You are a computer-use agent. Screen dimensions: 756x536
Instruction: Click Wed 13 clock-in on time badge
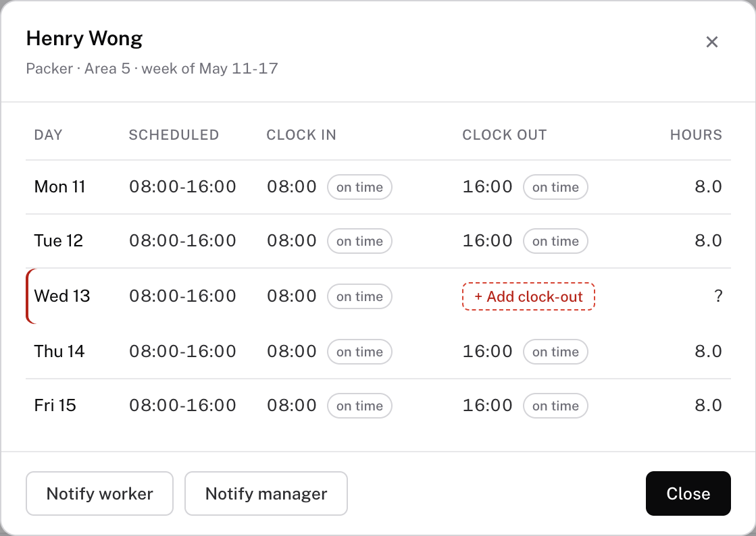point(359,296)
